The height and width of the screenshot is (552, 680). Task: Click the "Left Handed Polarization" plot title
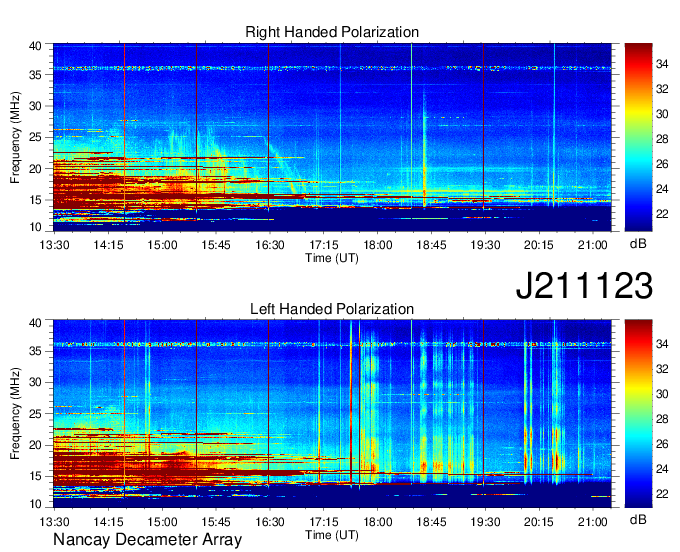tap(332, 309)
